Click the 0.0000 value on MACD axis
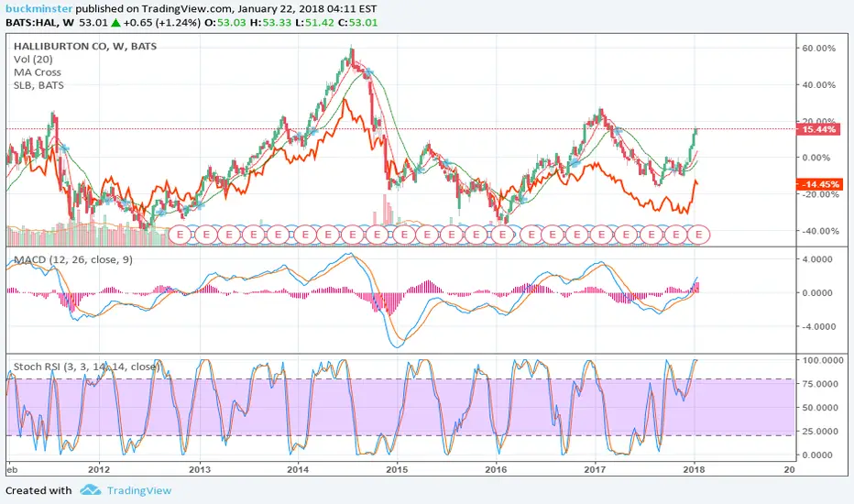 [817, 292]
